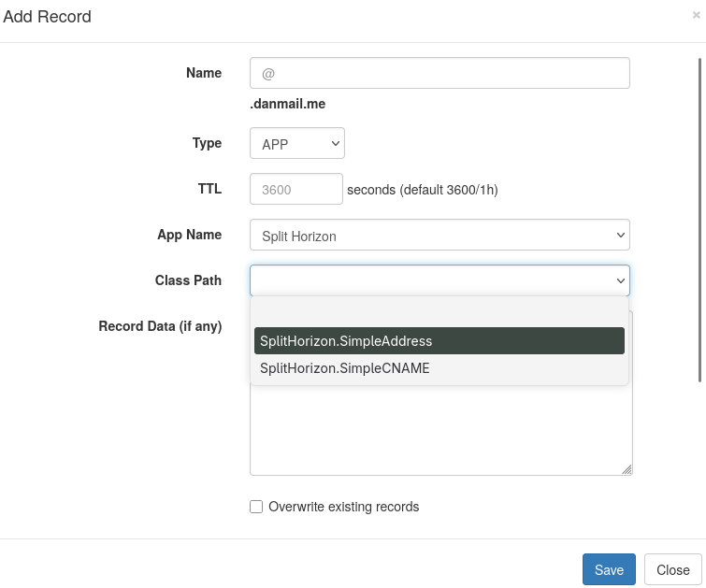
Task: Click the 'App Name' field label
Action: click(189, 236)
